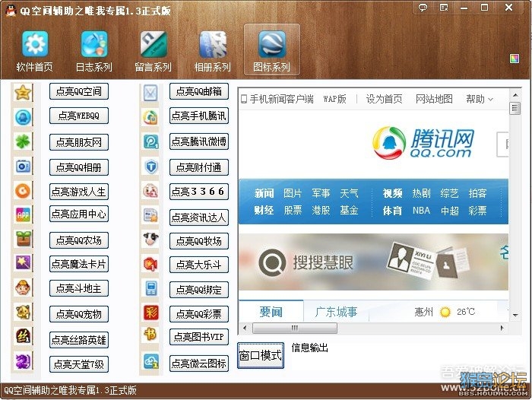The height and width of the screenshot is (400, 532).
Task: Click the 点亮应用中心 button
Action: click(x=79, y=214)
